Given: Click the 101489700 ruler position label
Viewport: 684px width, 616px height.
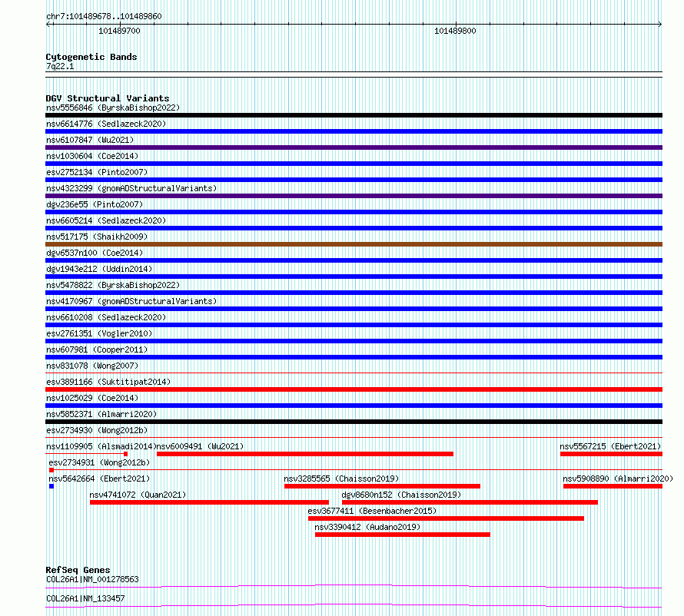Looking at the screenshot, I should 120,31.
